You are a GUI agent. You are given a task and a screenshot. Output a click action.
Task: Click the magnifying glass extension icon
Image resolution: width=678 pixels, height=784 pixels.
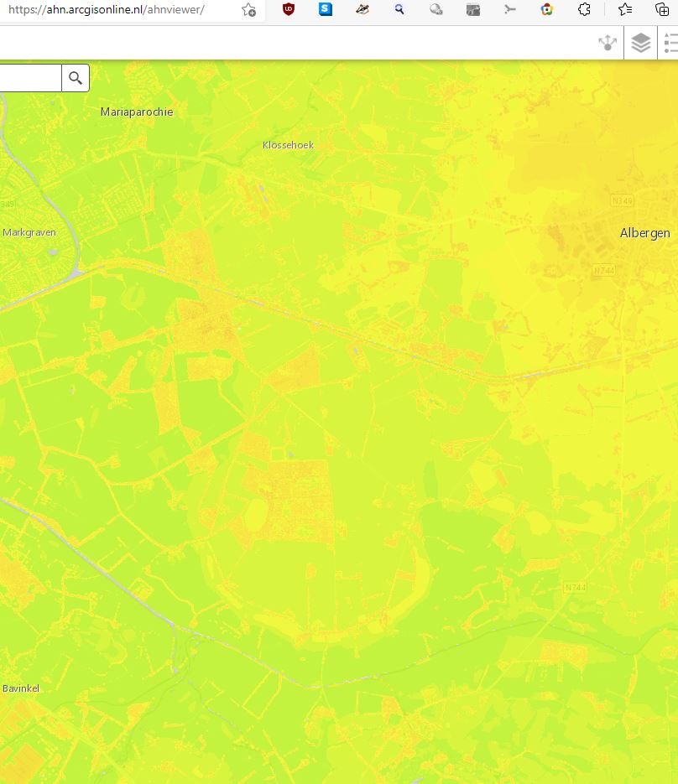pos(399,10)
